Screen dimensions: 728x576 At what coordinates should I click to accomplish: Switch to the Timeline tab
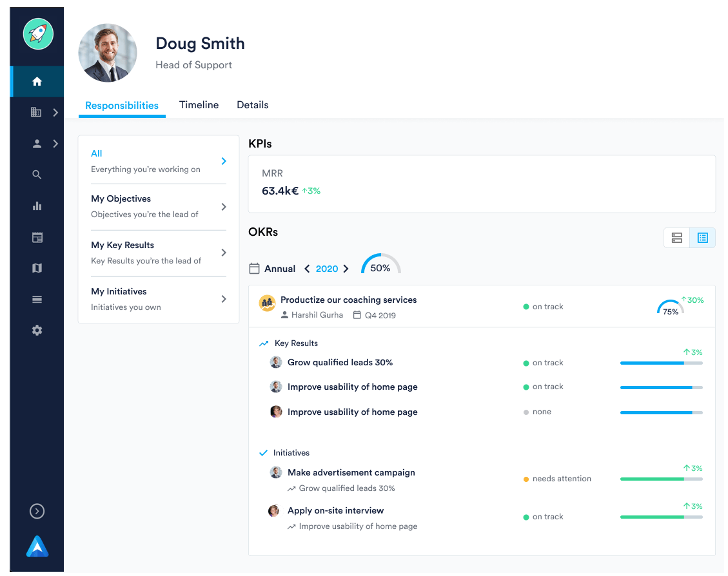(x=199, y=105)
